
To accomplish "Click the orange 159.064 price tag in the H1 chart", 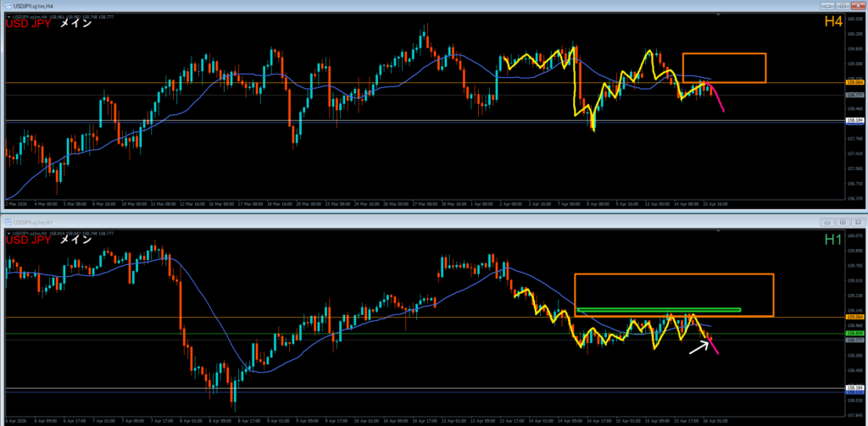I will pos(854,317).
